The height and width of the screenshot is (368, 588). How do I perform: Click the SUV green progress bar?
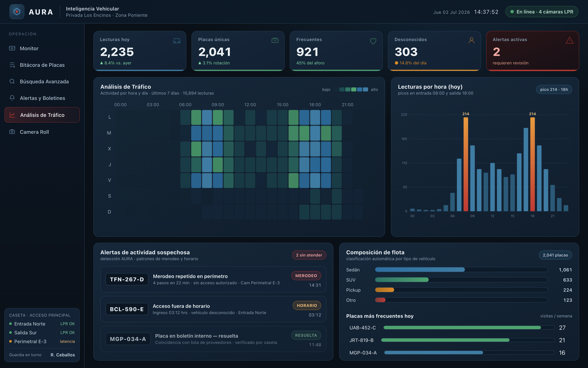402,280
